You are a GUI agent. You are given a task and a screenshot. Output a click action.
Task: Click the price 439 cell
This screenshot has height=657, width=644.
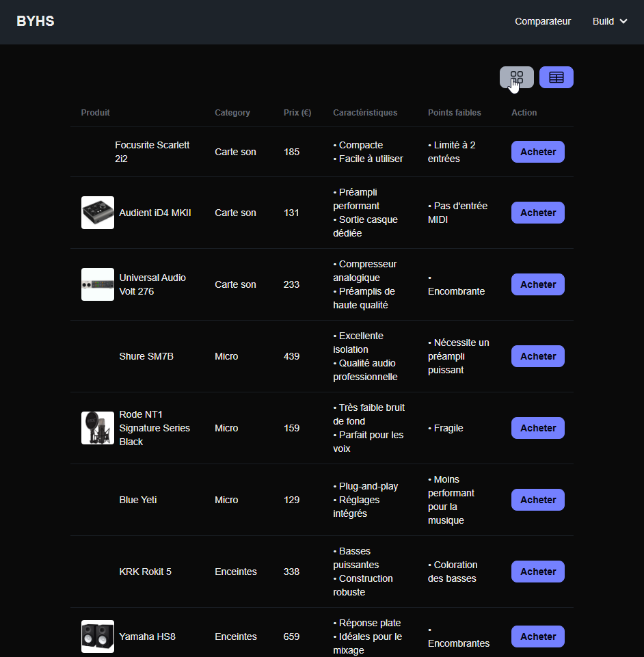pyautogui.click(x=292, y=356)
